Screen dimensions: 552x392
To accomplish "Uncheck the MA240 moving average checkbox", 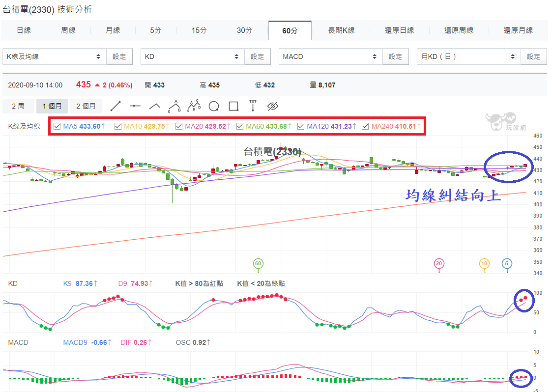I will coord(365,126).
